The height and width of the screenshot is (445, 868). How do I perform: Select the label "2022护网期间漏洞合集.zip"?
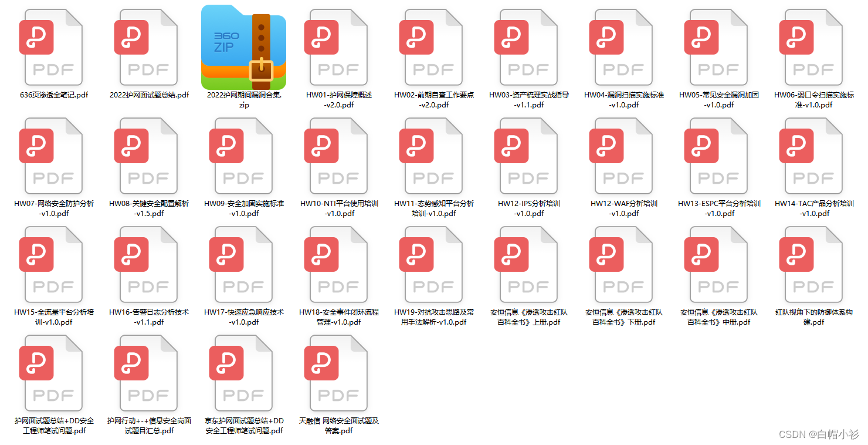[244, 100]
